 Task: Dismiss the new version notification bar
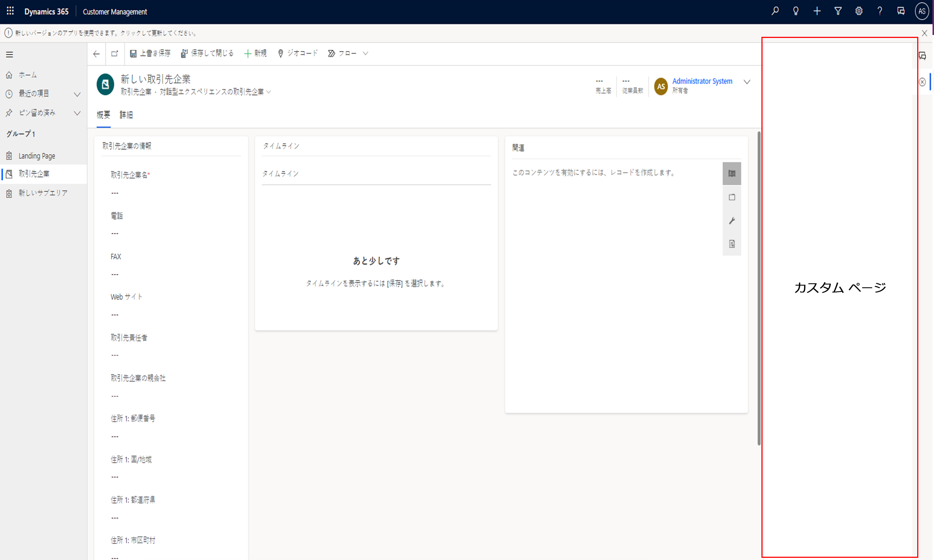coord(924,33)
